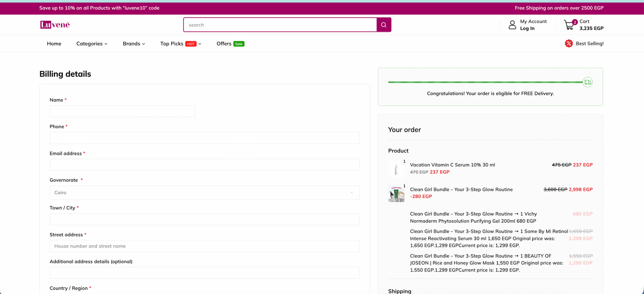This screenshot has width=644, height=294.
Task: Click the Clean Girl Bundle product image
Action: coord(396,193)
